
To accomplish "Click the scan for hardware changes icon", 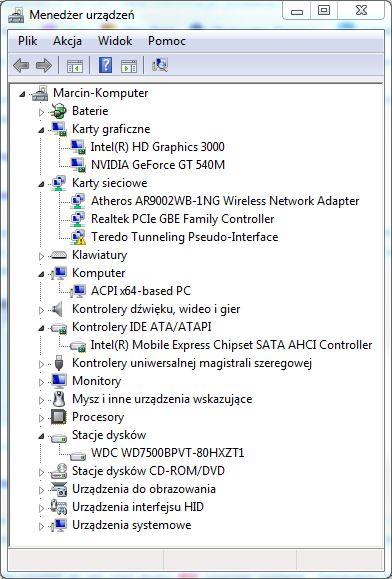I will pos(160,65).
